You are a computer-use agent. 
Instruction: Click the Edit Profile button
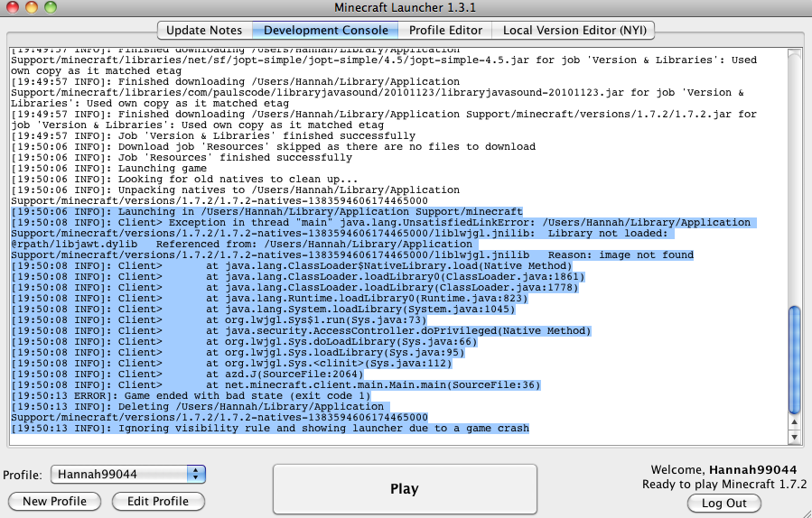(x=158, y=501)
